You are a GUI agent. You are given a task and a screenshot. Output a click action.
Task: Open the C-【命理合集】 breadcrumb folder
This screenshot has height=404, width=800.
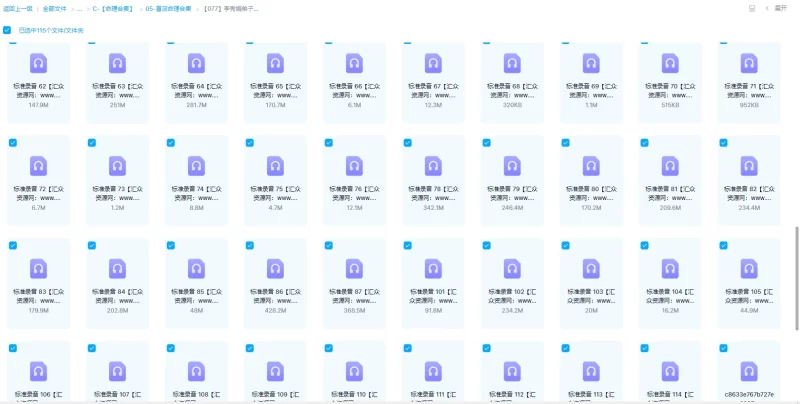click(113, 8)
